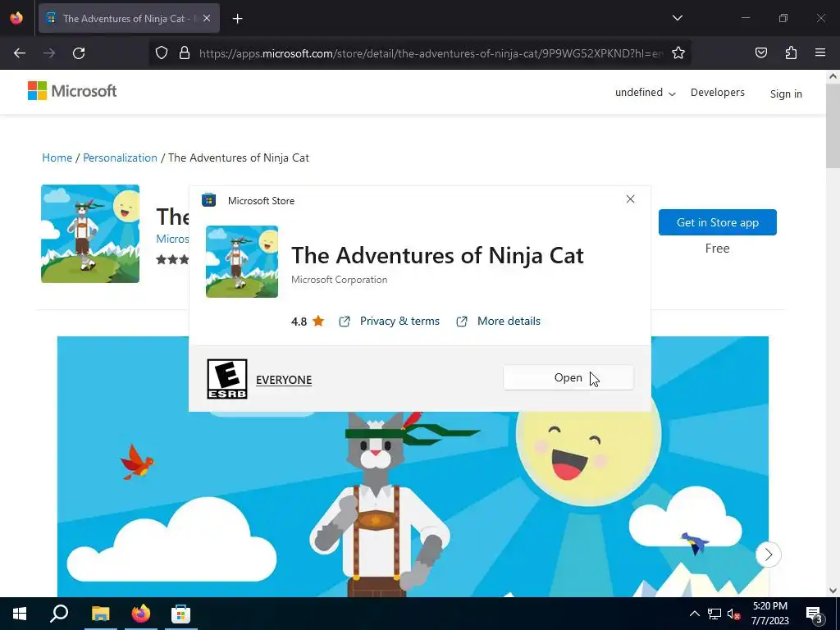Screen dimensions: 840x630
Task: Open the notification center icon
Action: point(814,614)
